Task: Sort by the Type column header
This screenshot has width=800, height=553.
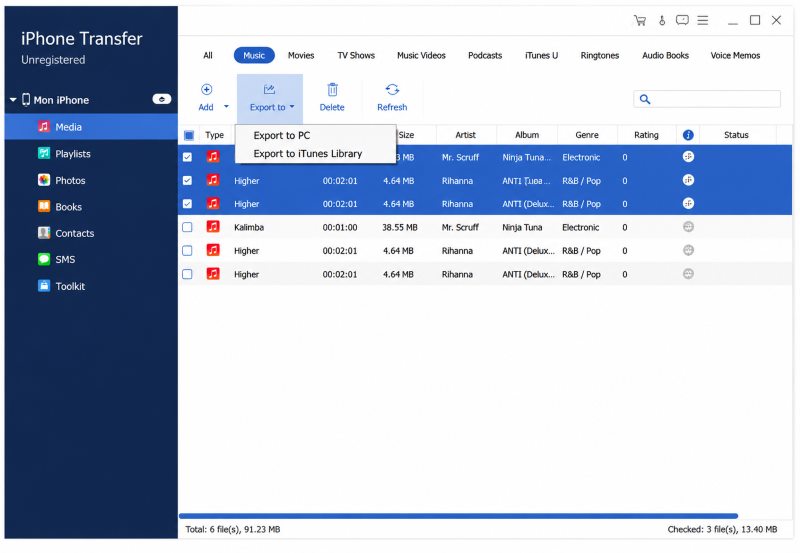Action: pos(214,135)
